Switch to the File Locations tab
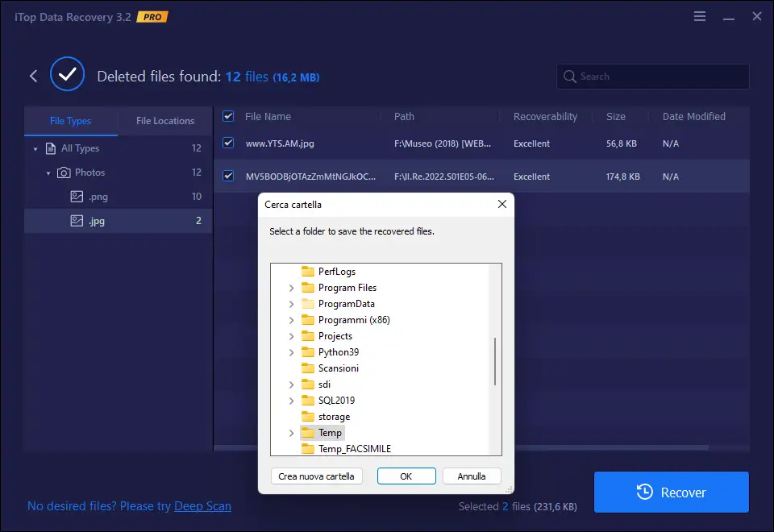774x532 pixels. [164, 121]
